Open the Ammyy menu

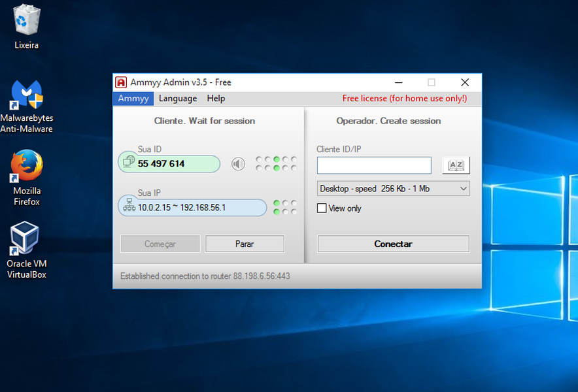click(x=133, y=99)
